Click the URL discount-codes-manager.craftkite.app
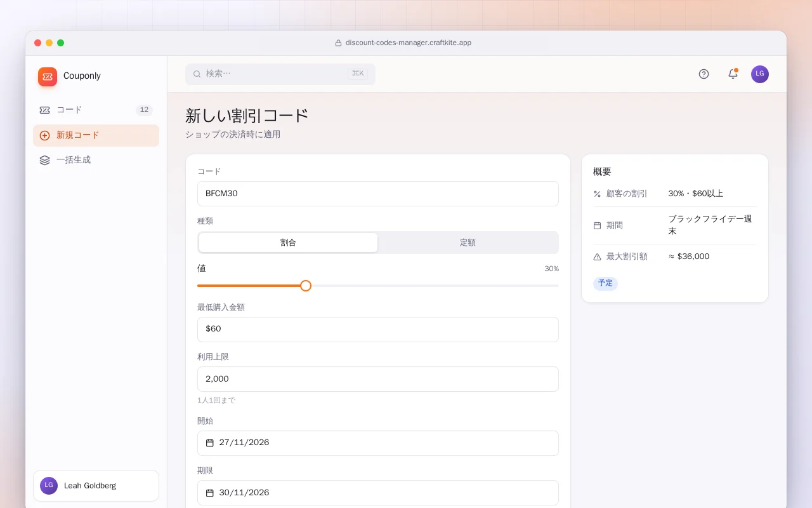 (x=409, y=43)
